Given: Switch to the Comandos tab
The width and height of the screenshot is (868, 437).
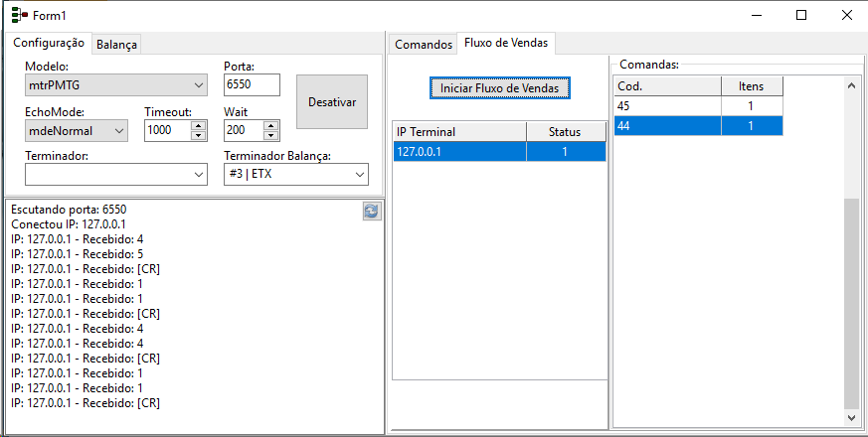Looking at the screenshot, I should [x=424, y=45].
